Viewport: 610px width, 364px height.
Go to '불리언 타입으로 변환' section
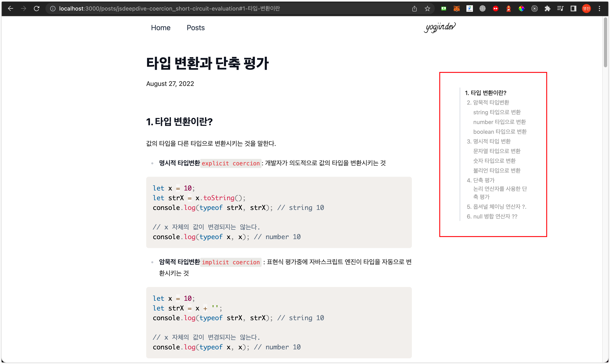(497, 170)
